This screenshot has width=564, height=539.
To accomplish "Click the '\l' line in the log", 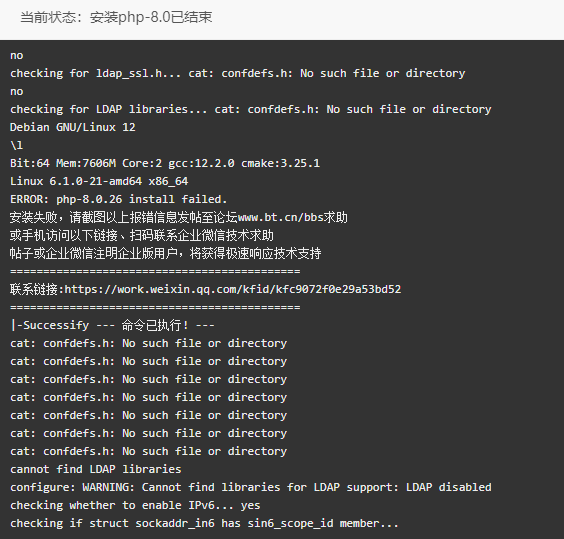I will pyautogui.click(x=17, y=145).
